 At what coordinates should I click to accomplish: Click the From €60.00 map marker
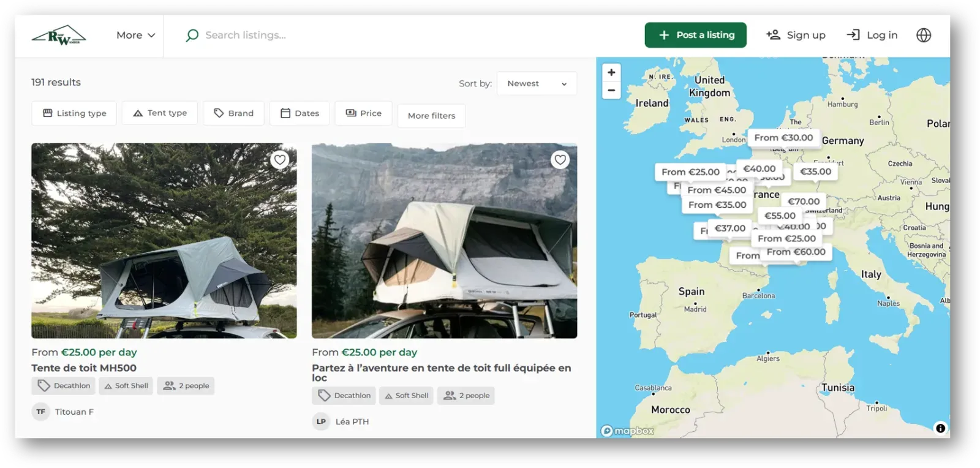tap(796, 252)
